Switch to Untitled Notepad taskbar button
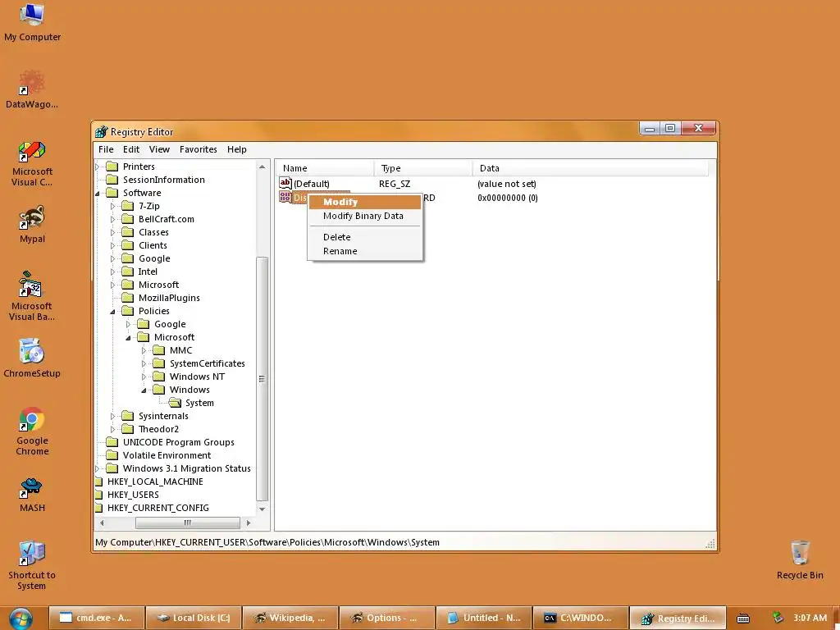The width and height of the screenshot is (840, 630). pyautogui.click(x=484, y=619)
